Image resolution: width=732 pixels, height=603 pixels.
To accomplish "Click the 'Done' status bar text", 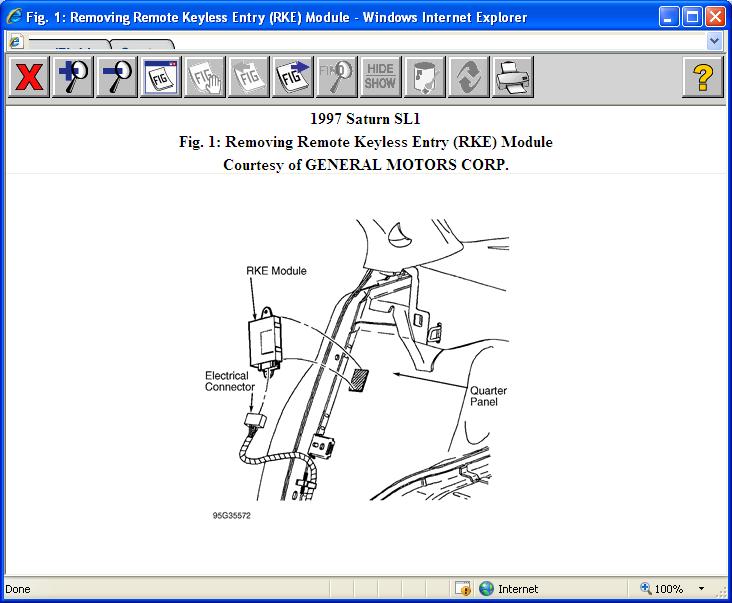I will [x=18, y=589].
